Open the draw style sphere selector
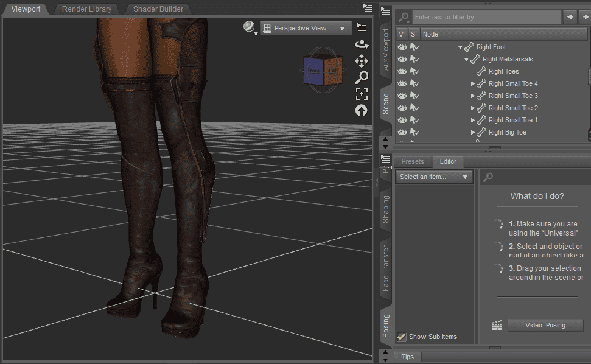591x364 pixels. (x=248, y=26)
